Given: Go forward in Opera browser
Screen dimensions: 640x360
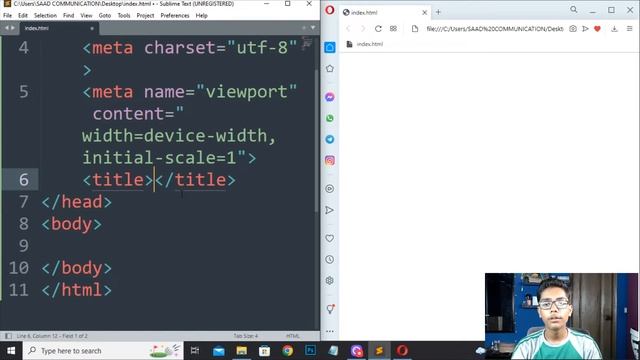Looking at the screenshot, I should click(x=363, y=29).
